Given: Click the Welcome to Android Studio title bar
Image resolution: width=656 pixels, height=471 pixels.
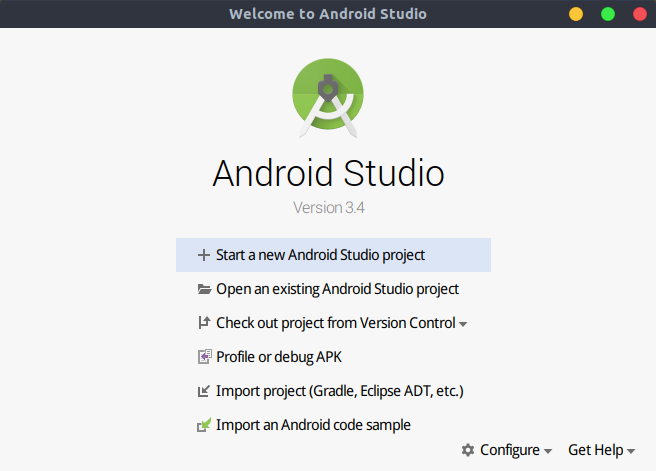Looking at the screenshot, I should (x=328, y=14).
